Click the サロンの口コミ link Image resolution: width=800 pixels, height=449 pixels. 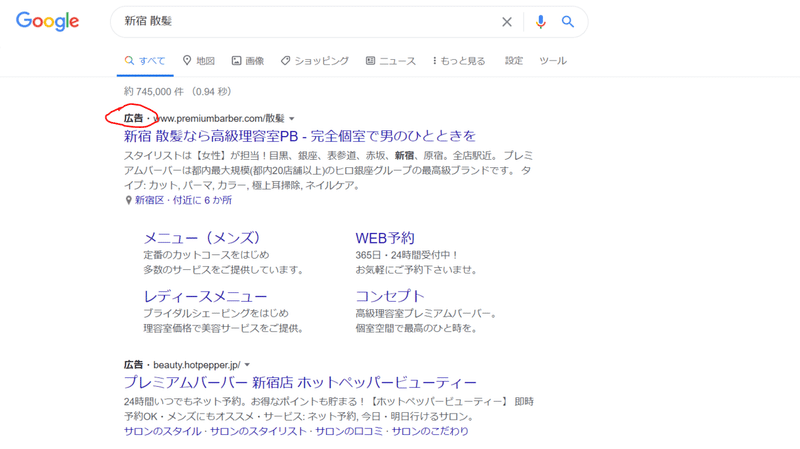(349, 431)
